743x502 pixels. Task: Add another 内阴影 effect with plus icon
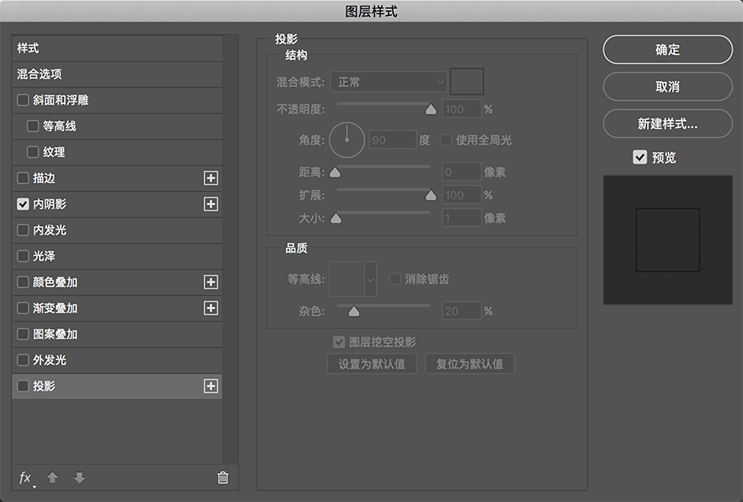[211, 204]
